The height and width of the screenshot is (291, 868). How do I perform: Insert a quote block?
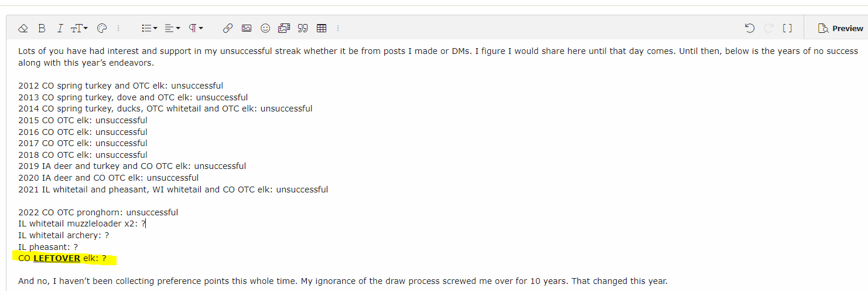click(x=303, y=28)
